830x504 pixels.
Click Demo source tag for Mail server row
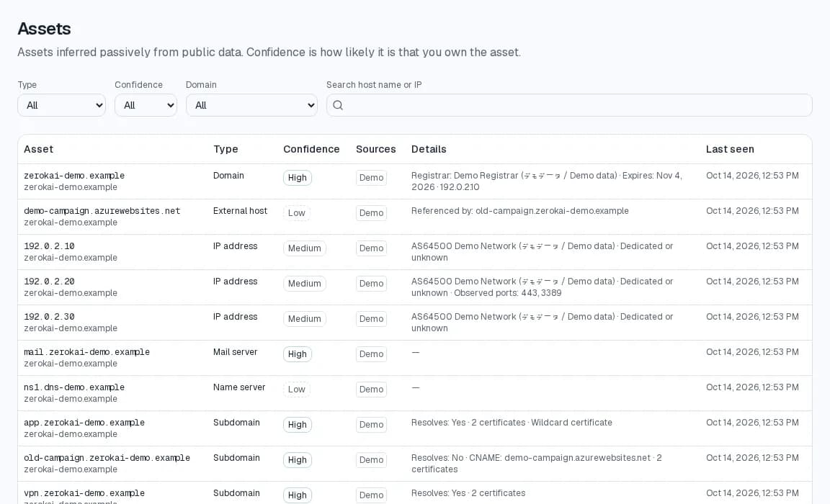click(371, 354)
